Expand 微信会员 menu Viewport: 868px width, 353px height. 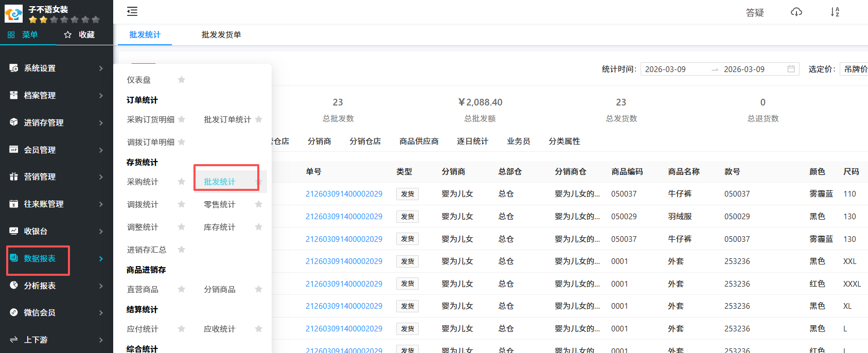click(57, 312)
